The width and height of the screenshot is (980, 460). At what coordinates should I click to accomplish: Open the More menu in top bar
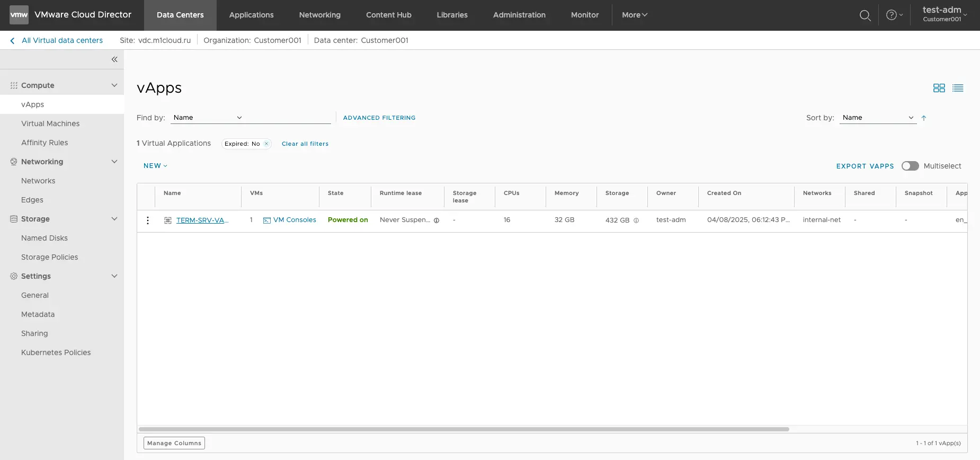click(x=635, y=15)
